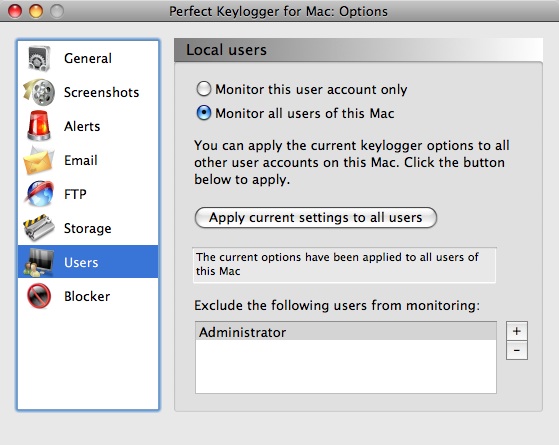This screenshot has width=559, height=445.
Task: Remove excluded user with minus button
Action: click(517, 350)
